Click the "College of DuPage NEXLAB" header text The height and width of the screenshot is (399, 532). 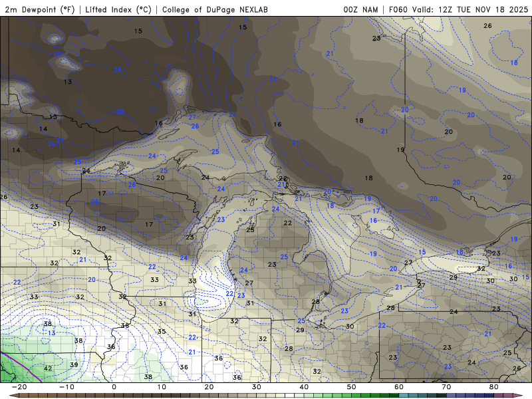pyautogui.click(x=215, y=9)
